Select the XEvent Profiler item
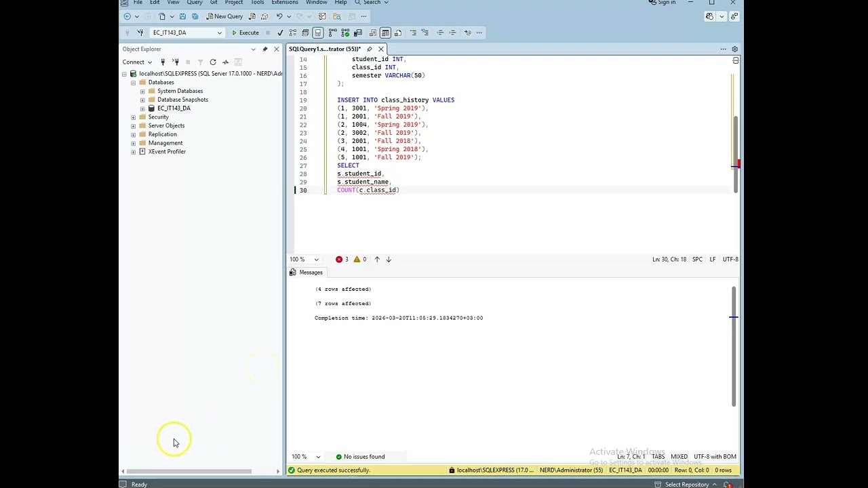The image size is (868, 488). [167, 152]
